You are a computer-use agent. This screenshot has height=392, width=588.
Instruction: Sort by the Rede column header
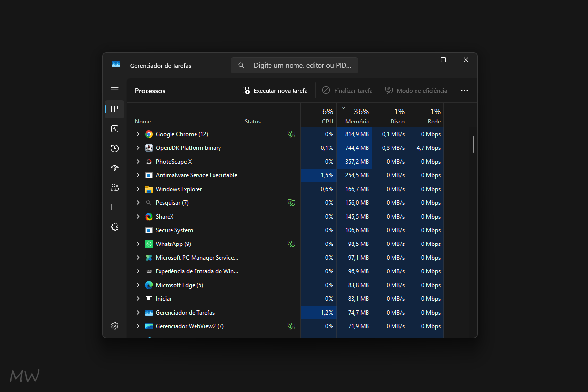(x=426, y=116)
